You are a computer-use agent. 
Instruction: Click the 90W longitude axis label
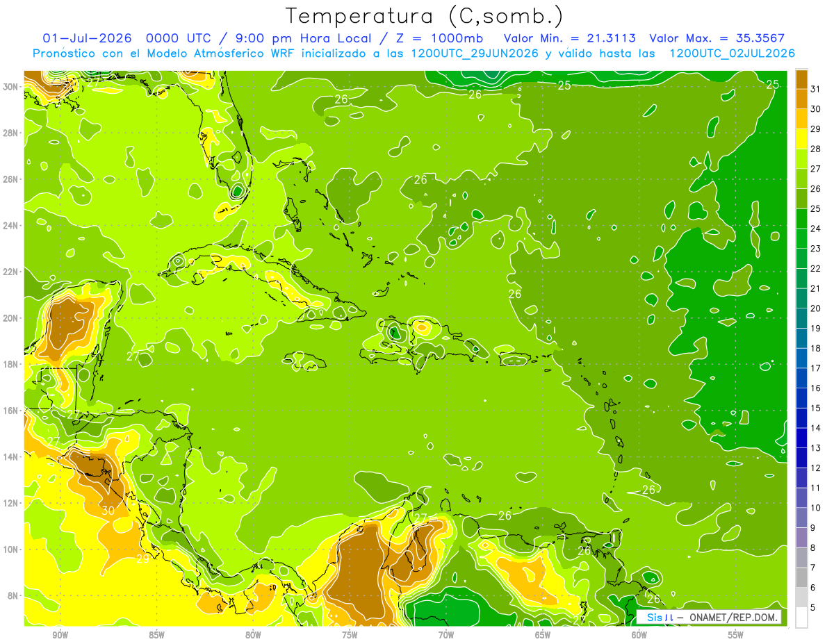[60, 635]
